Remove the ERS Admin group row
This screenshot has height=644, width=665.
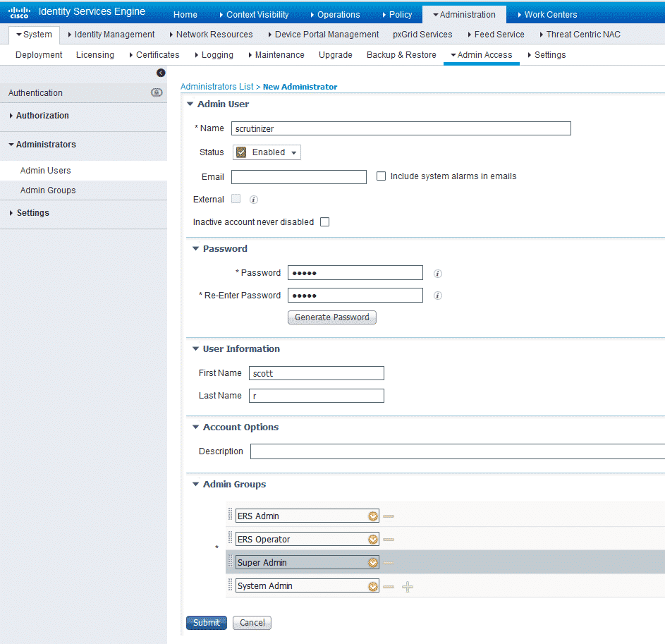(x=389, y=516)
